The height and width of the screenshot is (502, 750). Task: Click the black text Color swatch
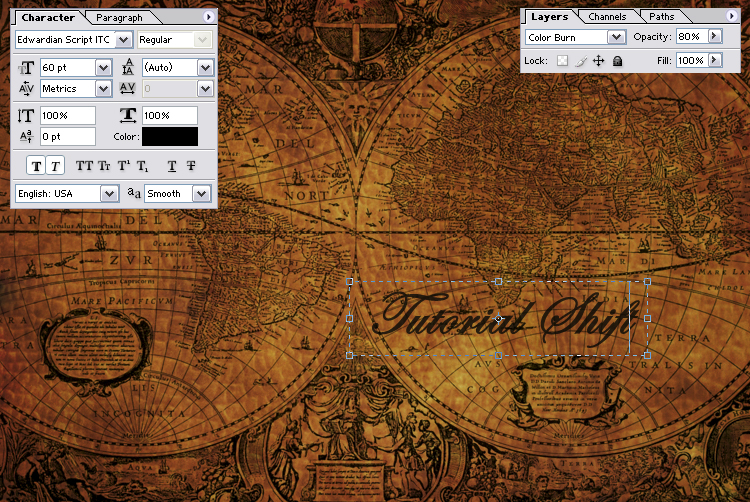[170, 136]
